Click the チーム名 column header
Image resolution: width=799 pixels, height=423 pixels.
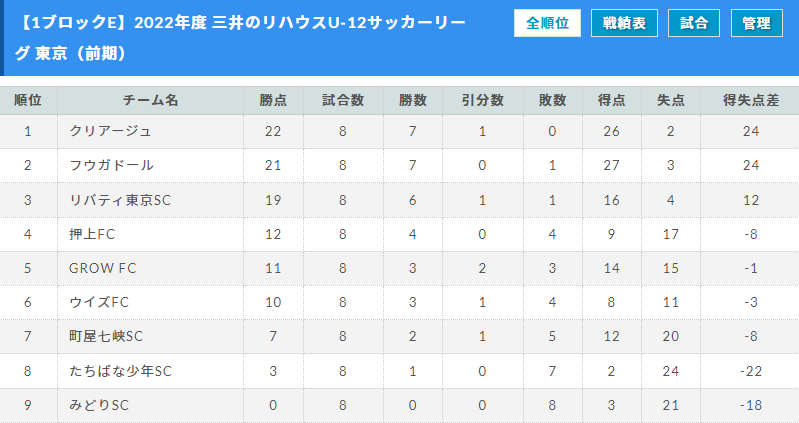[x=150, y=100]
